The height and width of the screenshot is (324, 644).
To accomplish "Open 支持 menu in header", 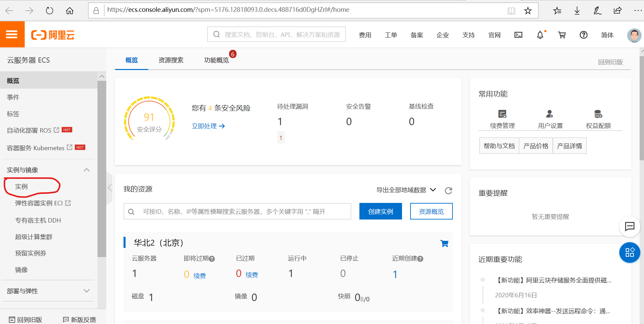I will coord(469,35).
